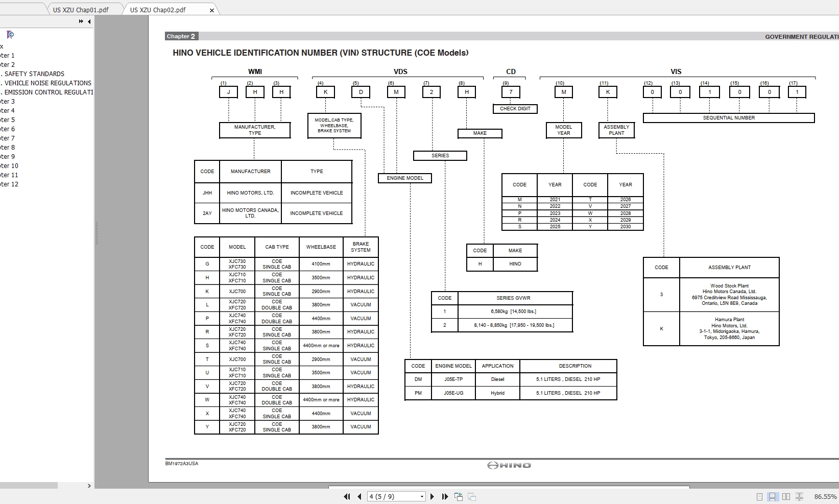Switch to two-page facing view

(786, 496)
